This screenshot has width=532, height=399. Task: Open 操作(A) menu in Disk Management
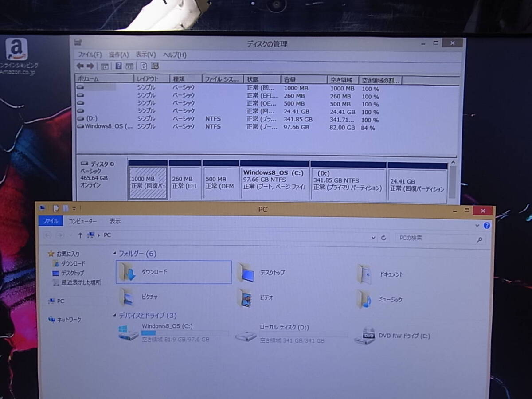pos(118,55)
